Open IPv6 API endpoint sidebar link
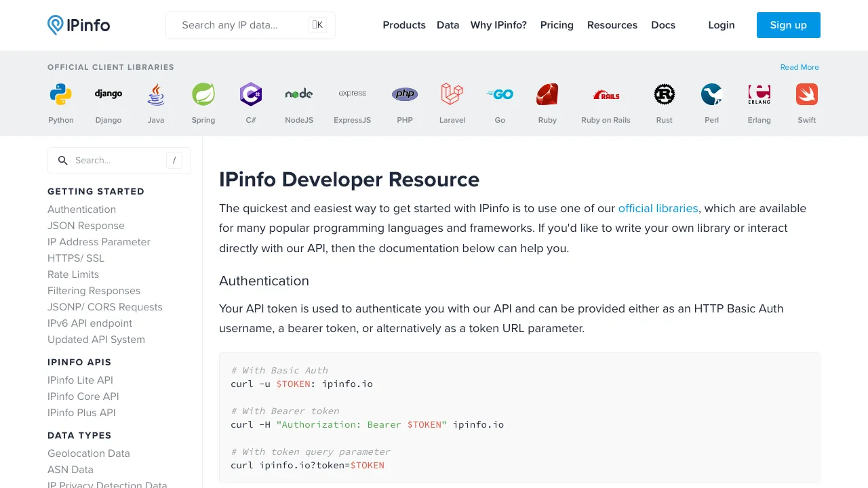This screenshot has width=868, height=488. tap(90, 323)
